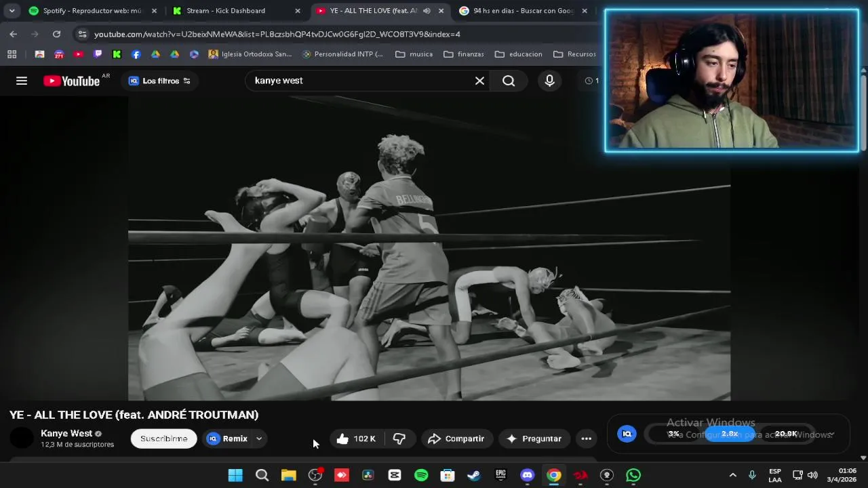
Task: Open the Twitch bookmark icon
Action: [98, 54]
